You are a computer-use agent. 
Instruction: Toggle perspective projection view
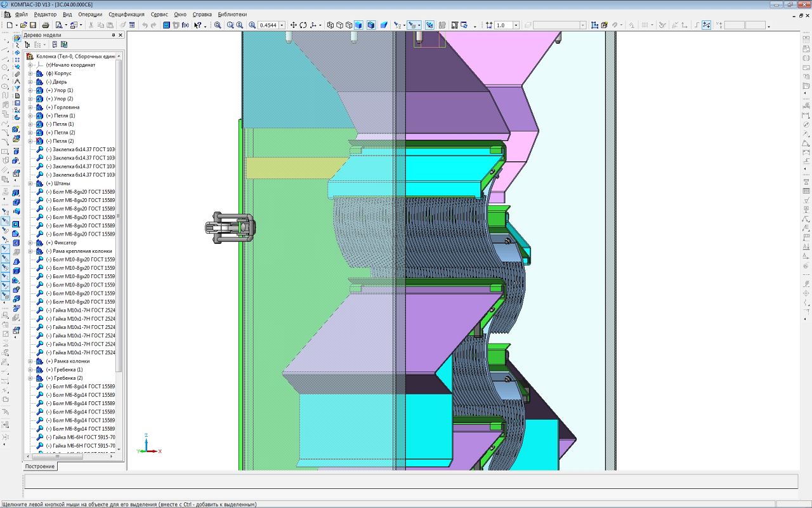pos(384,25)
